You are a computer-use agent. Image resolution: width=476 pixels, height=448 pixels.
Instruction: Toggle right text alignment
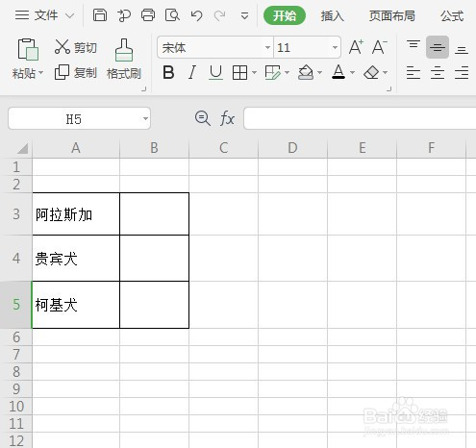click(x=462, y=73)
